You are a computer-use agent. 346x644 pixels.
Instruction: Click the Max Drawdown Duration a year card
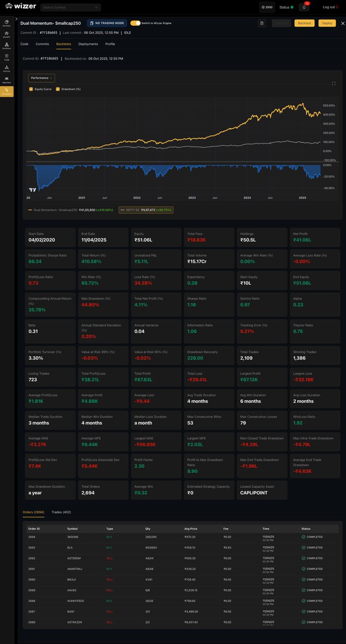51,489
